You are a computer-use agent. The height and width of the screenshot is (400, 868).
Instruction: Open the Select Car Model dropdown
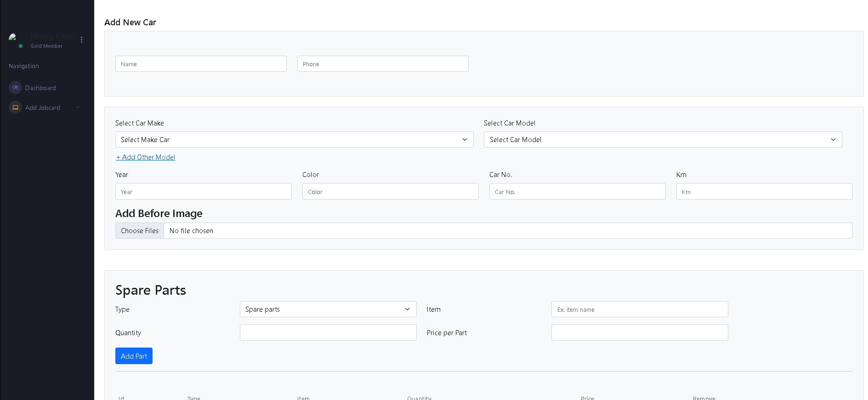pyautogui.click(x=663, y=140)
